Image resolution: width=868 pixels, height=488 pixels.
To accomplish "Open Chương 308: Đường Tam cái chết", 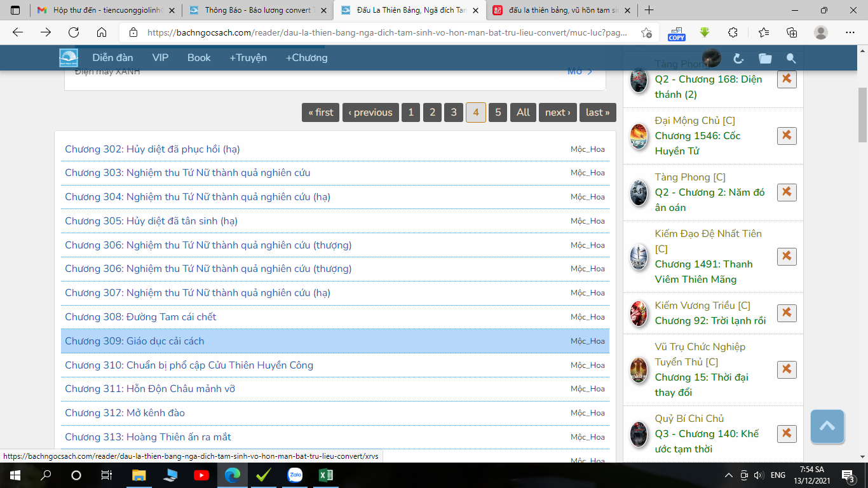I will coord(140,317).
